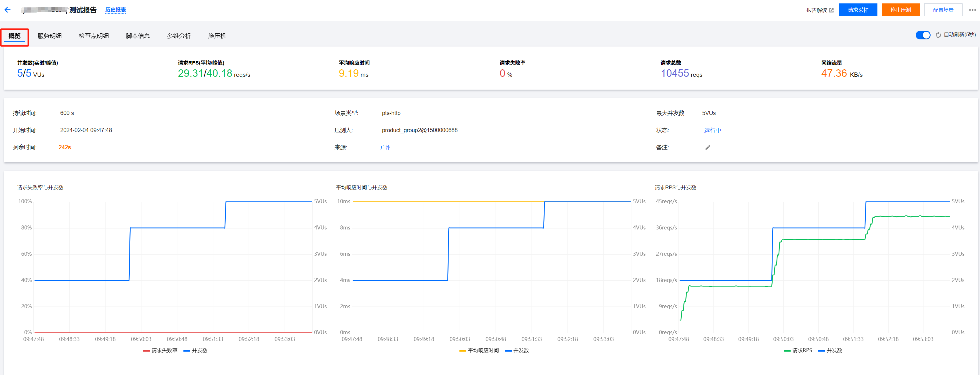Click the pencil icon to edit 备注

coord(708,148)
